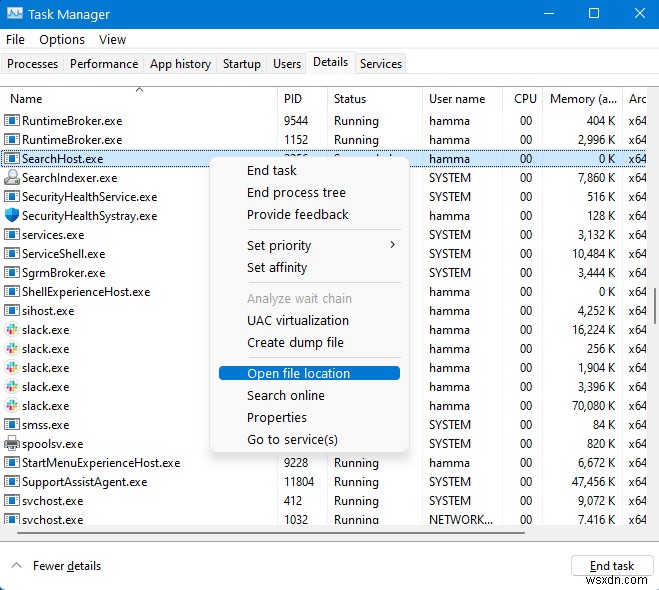659x590 pixels.
Task: Click the SupportAssistAgent.exe process icon
Action: click(x=12, y=482)
